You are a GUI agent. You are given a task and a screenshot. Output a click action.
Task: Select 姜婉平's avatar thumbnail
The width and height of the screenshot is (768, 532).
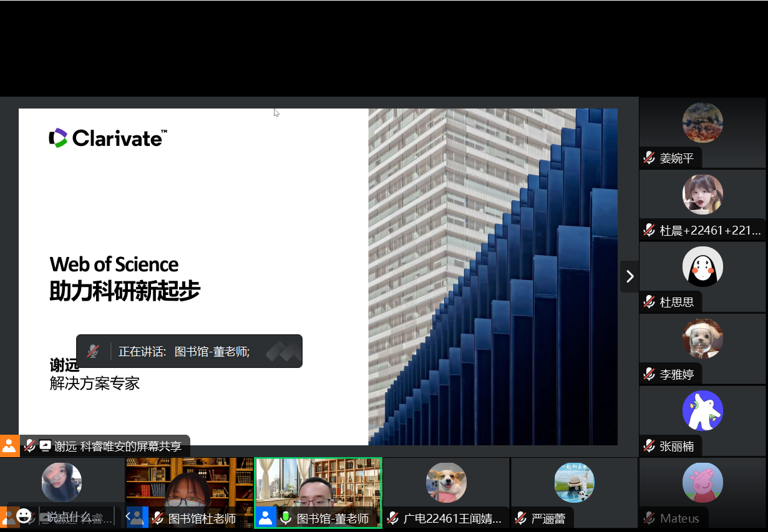click(x=702, y=123)
